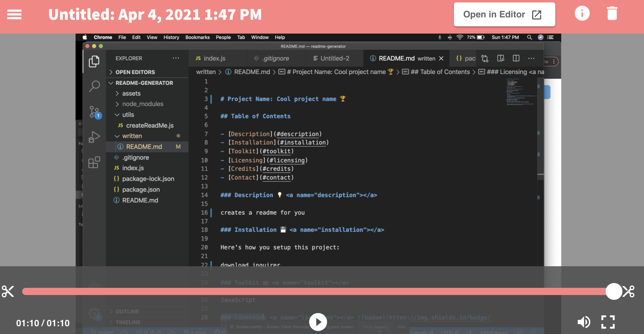The image size is (644, 334).
Task: Click the Explorer more actions ellipsis
Action: 176,58
